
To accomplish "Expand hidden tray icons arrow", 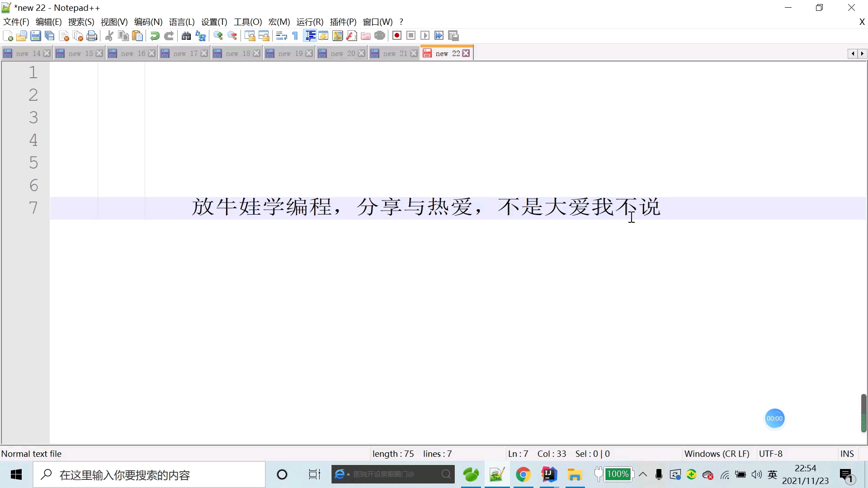I will tap(644, 474).
